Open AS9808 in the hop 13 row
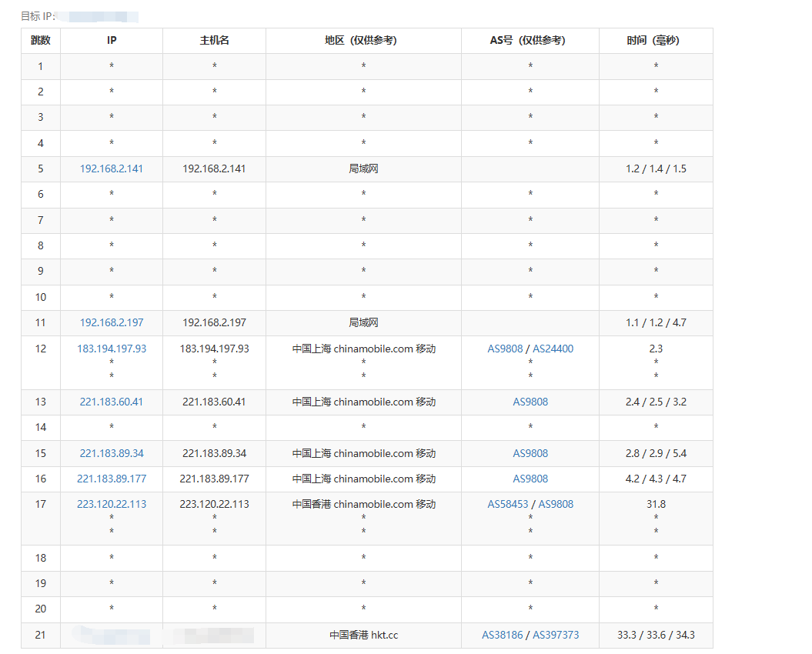Viewport: 812px width, 654px height. coord(530,402)
